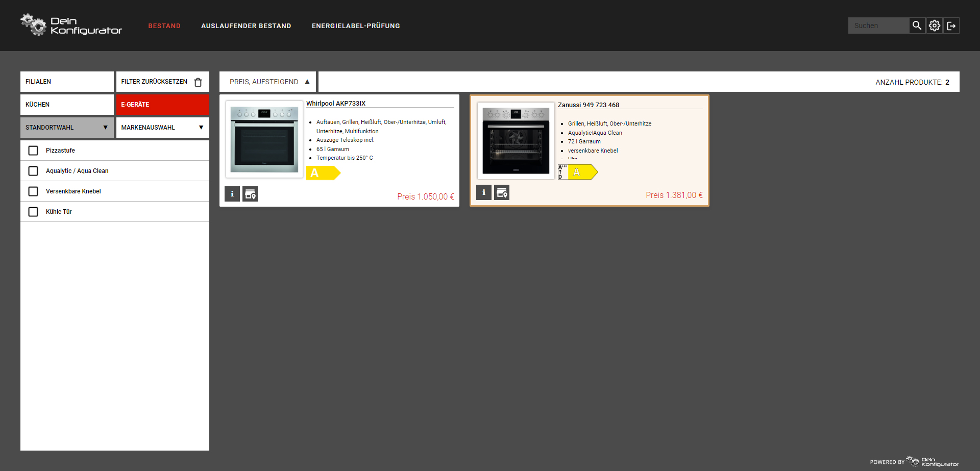Switch to Auslaufender Bestand tab
This screenshot has height=471, width=980.
pyautogui.click(x=246, y=26)
